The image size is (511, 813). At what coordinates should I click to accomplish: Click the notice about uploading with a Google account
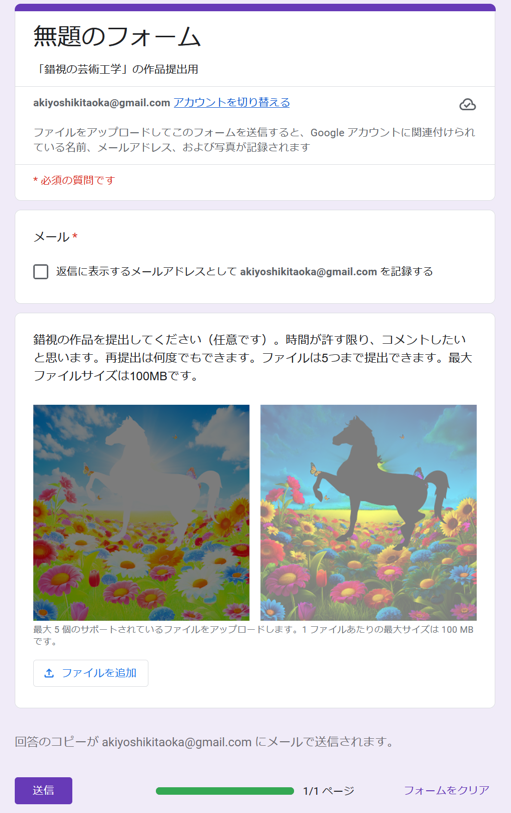tap(254, 139)
